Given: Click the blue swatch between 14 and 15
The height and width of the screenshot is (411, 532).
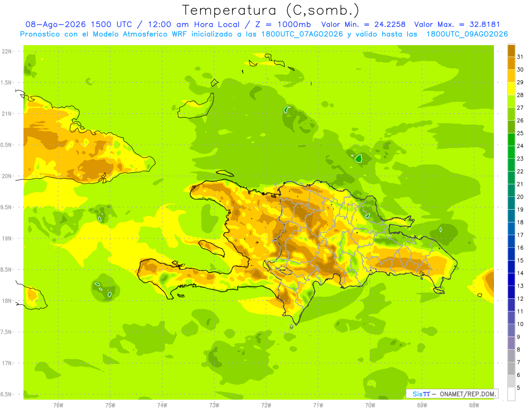Looking at the screenshot, I should (512, 266).
